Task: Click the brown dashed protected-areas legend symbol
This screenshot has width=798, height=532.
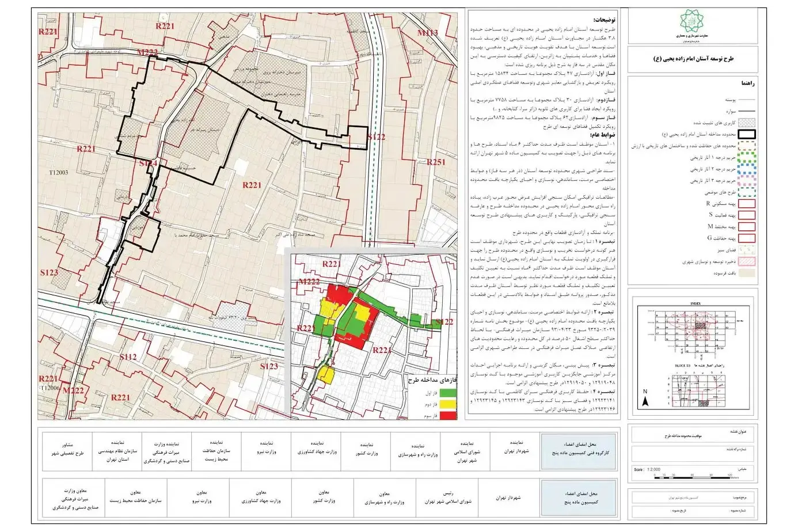Action: point(746,146)
